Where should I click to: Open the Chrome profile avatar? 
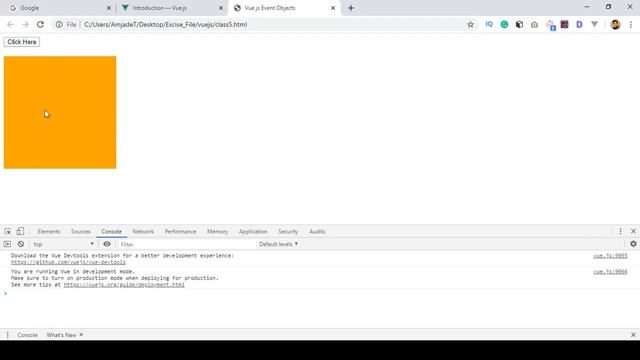(x=616, y=24)
